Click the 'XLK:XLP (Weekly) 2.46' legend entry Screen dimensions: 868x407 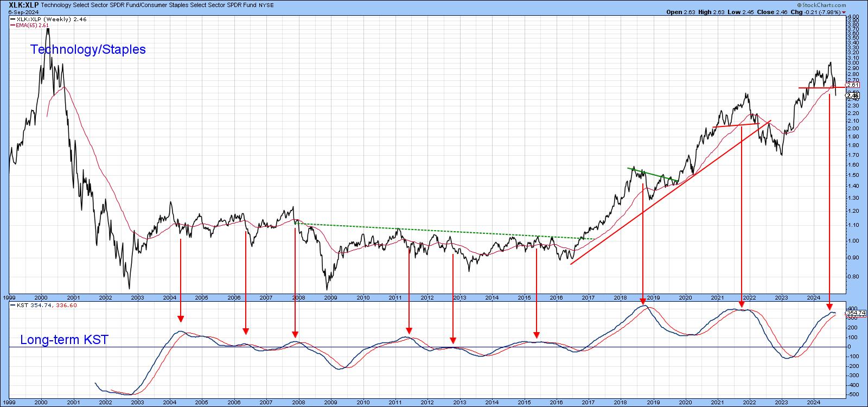(x=48, y=19)
